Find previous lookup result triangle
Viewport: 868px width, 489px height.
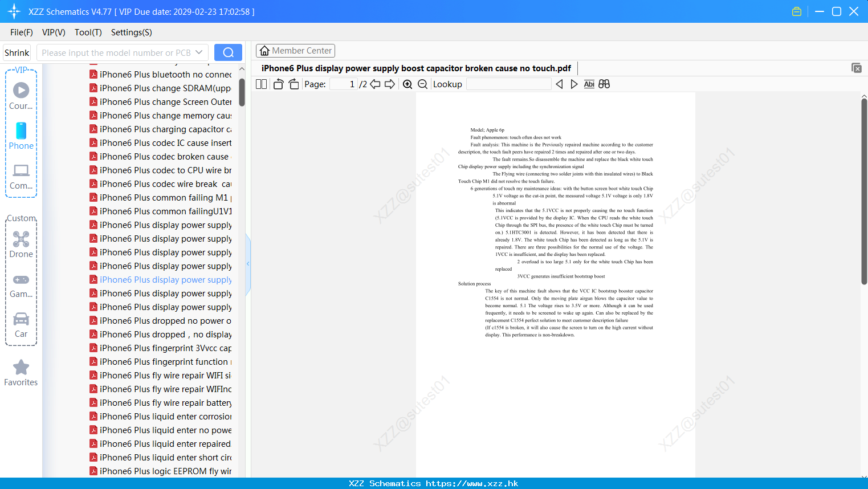tap(559, 84)
